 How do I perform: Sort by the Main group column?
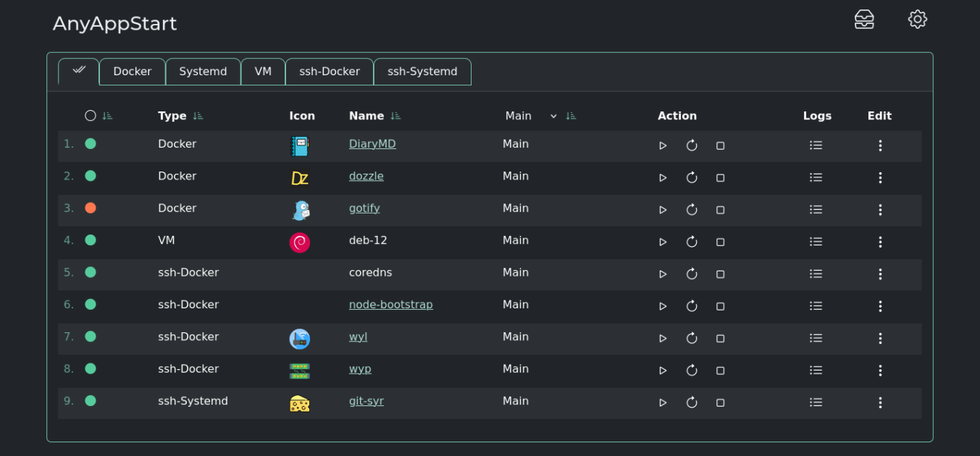(571, 116)
